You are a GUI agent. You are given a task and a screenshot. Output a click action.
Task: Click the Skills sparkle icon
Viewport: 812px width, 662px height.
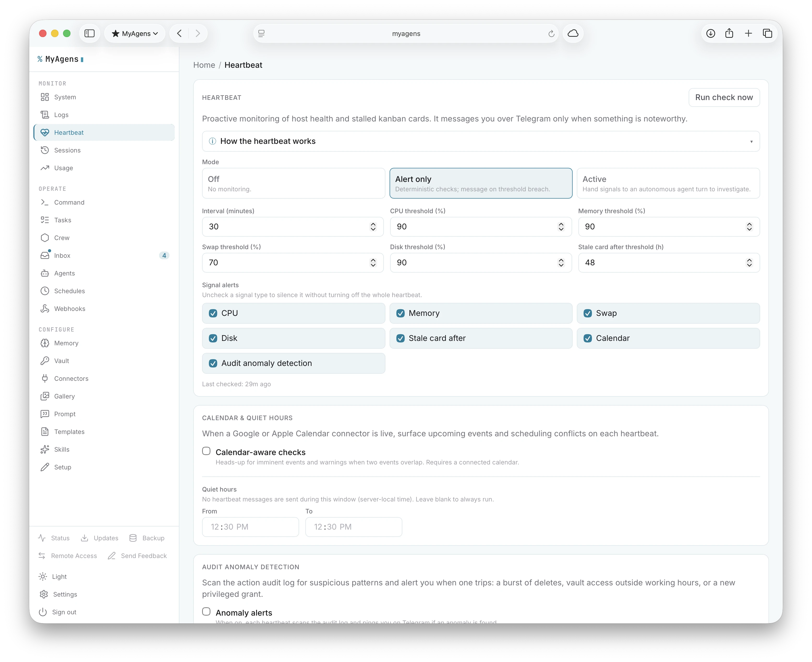click(x=45, y=450)
